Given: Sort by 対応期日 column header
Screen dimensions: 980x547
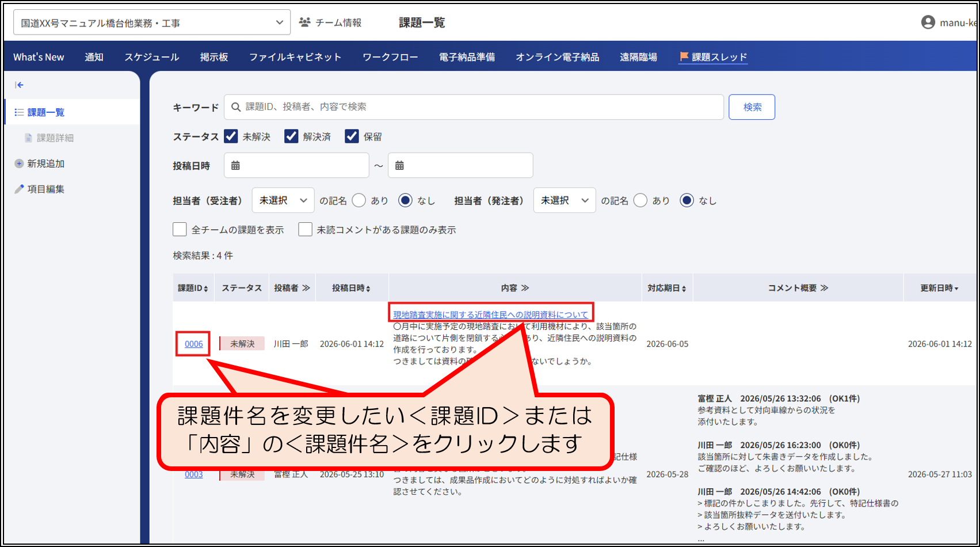Looking at the screenshot, I should pos(667,288).
